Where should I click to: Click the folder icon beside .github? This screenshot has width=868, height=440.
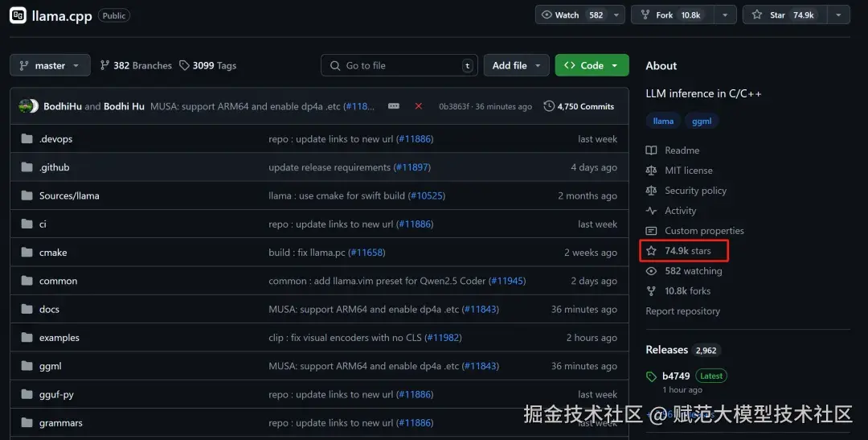(27, 167)
